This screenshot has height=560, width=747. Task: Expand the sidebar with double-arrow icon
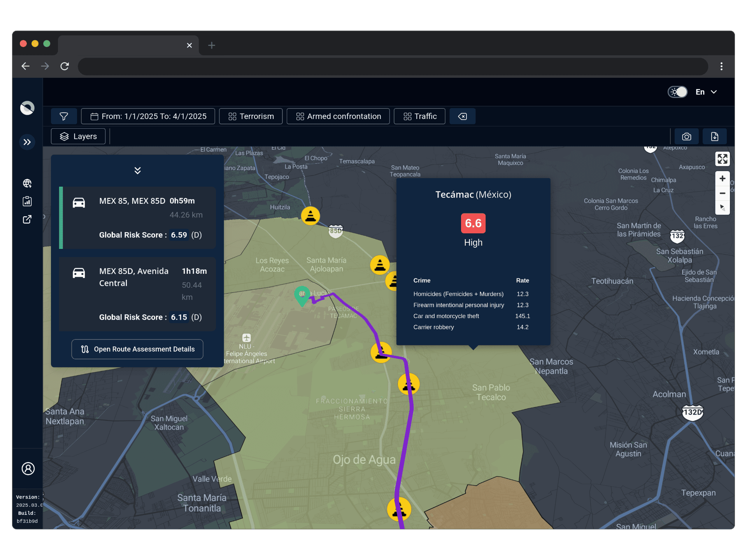tap(27, 142)
